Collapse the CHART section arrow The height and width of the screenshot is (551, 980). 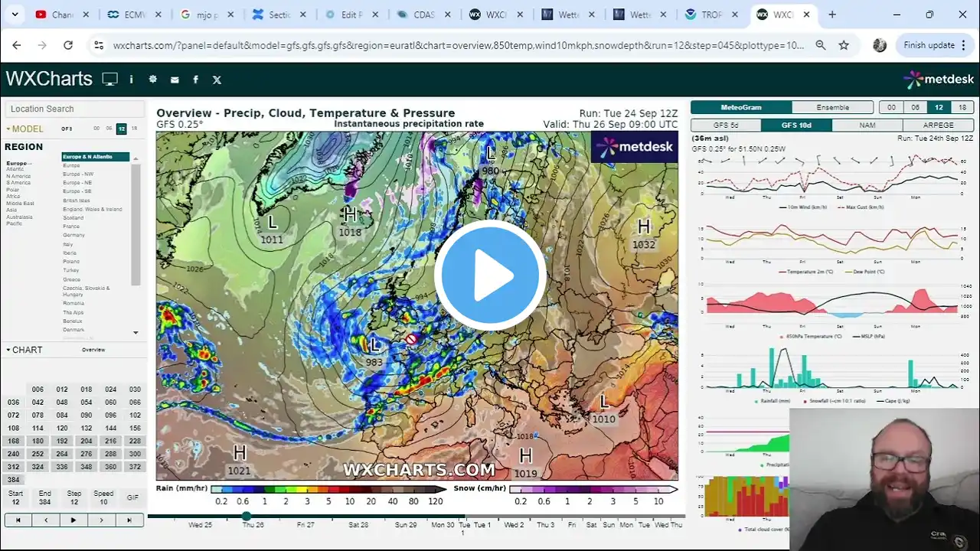pyautogui.click(x=8, y=350)
